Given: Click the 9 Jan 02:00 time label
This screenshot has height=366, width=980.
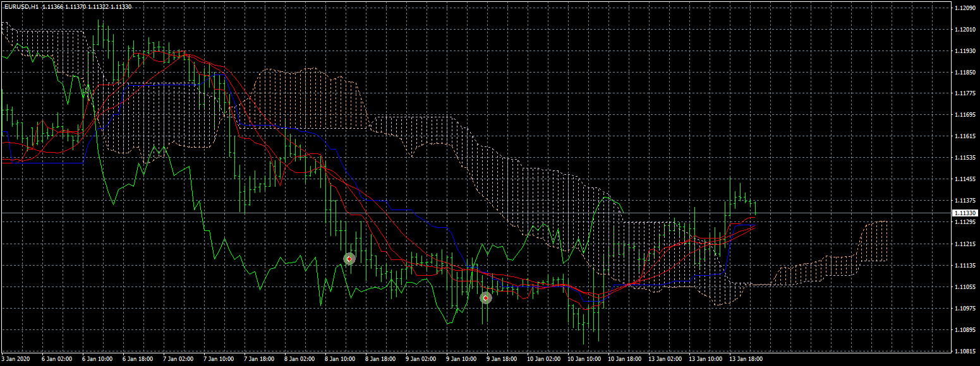Looking at the screenshot, I should pos(421,359).
